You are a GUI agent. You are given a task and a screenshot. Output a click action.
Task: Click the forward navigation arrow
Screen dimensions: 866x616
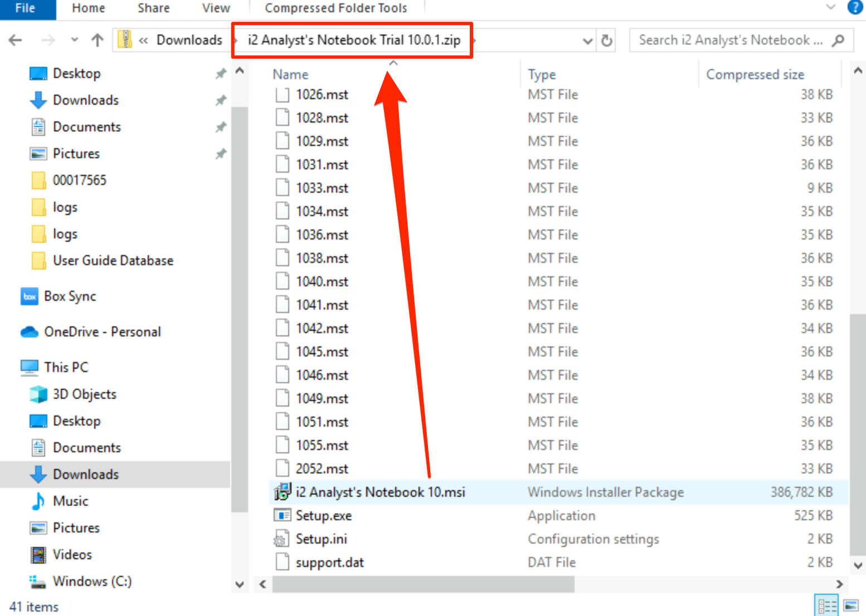tap(48, 40)
